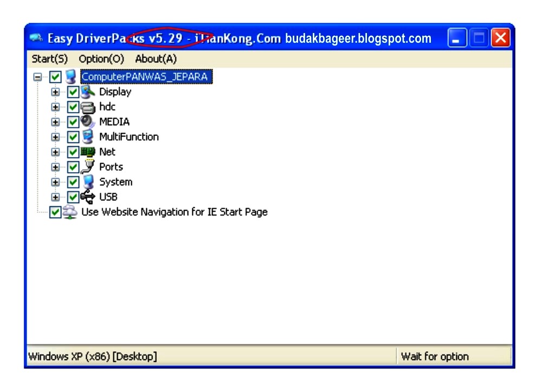
Task: Click the MultiFunction device icon
Action: pos(88,136)
